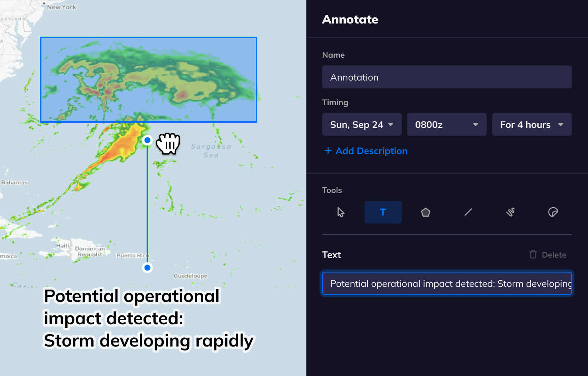Open the Sun, Sep 24 date dropdown
Image resolution: width=588 pixels, height=376 pixels.
361,125
